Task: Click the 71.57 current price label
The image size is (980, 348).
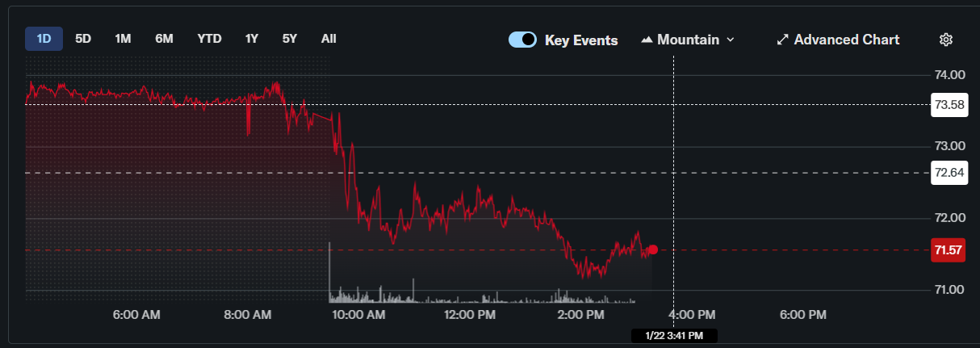Action: pos(949,250)
